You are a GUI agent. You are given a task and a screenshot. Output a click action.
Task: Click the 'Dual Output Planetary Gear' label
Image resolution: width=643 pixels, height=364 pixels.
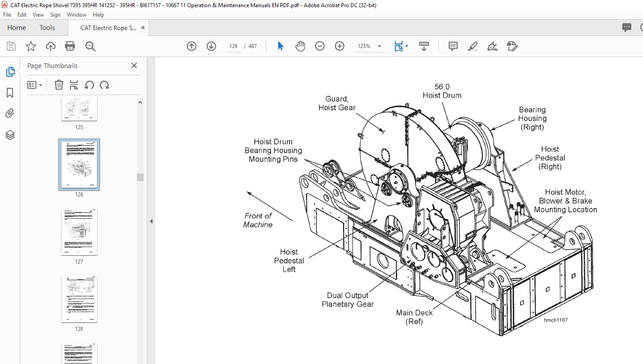[x=348, y=300]
